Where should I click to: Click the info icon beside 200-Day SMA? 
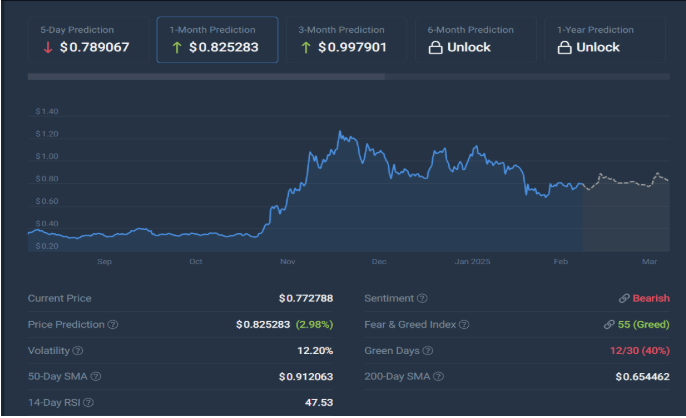coord(439,377)
